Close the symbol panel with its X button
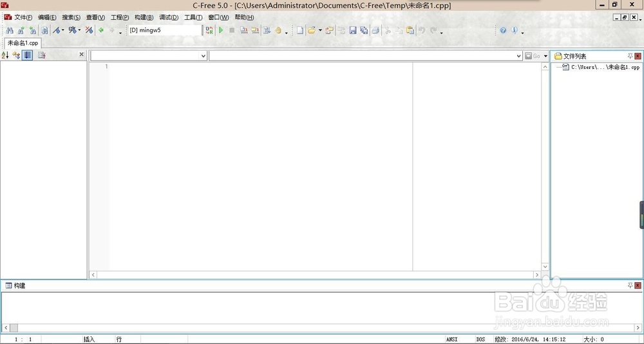The image size is (644, 344). [81, 54]
